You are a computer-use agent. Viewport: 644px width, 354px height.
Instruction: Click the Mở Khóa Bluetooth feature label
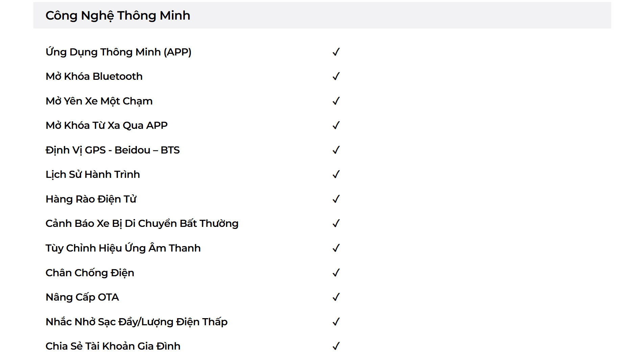[x=94, y=76]
